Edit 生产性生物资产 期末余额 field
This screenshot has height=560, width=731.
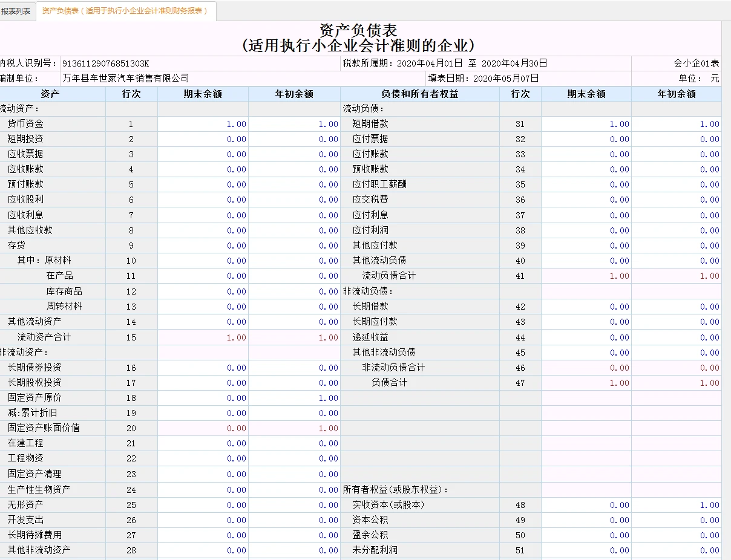(x=203, y=490)
